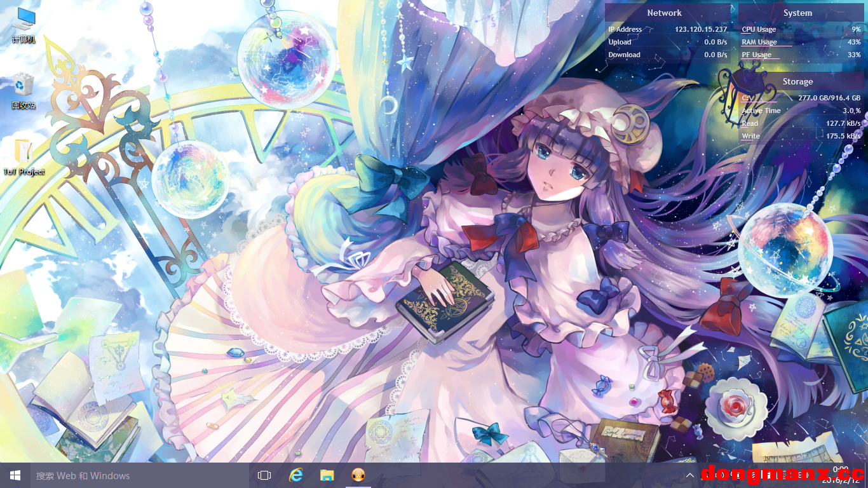Expand the hidden system tray icons
Viewport: 868px width, 488px height.
689,475
